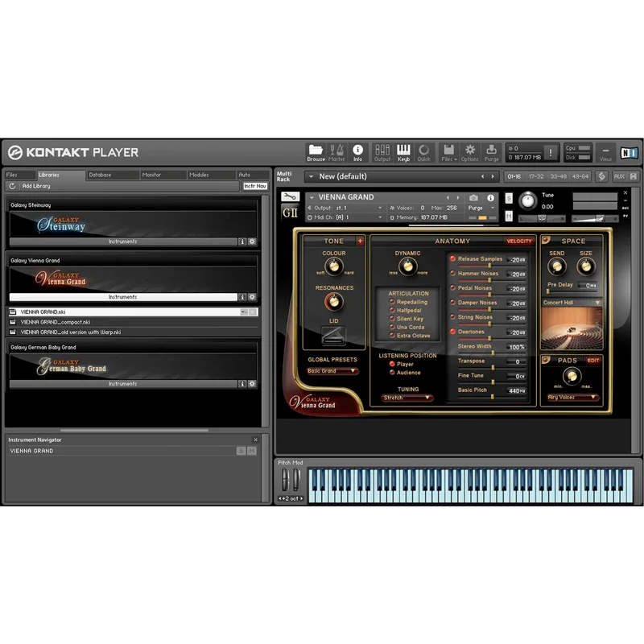This screenshot has width=644, height=644.
Task: Click the Velocity button in Anatomy
Action: pos(518,241)
